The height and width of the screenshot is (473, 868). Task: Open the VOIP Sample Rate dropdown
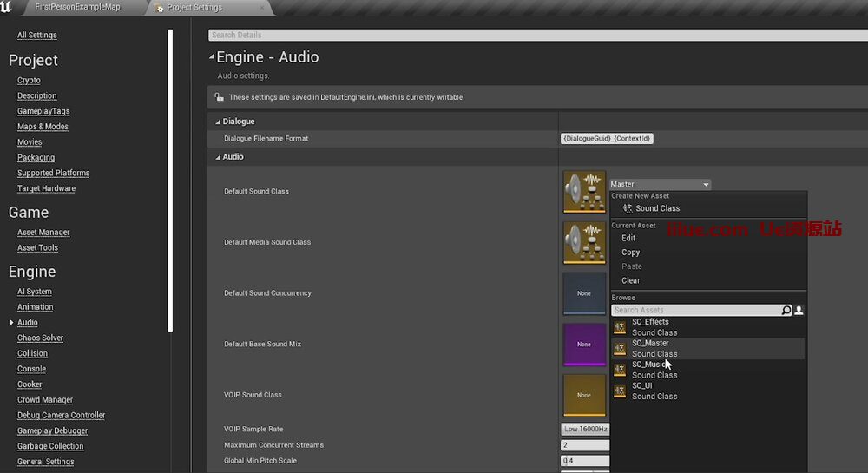[x=586, y=429]
